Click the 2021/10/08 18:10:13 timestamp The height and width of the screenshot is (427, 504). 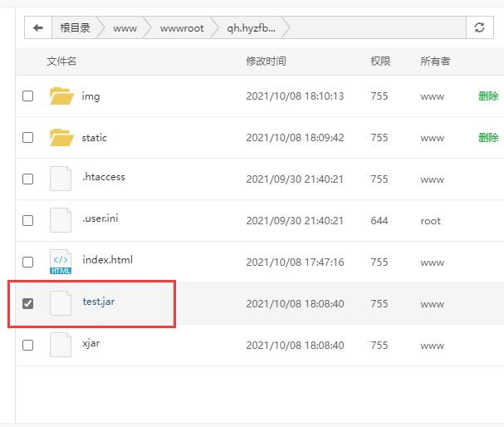coord(295,96)
